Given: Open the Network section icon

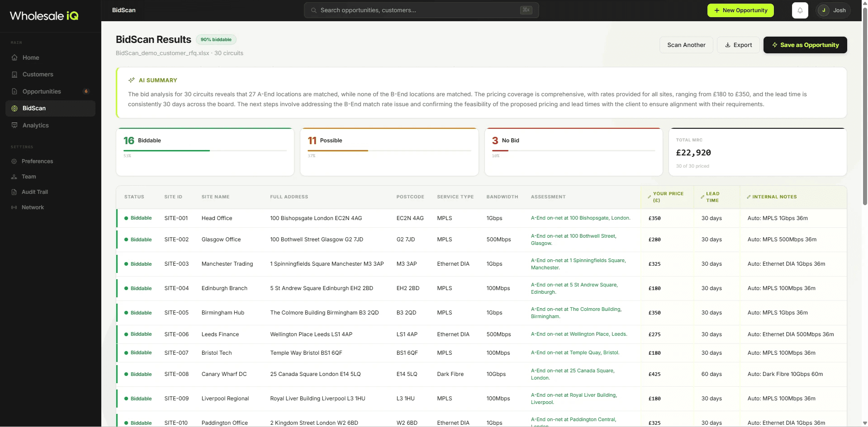Looking at the screenshot, I should coord(15,207).
